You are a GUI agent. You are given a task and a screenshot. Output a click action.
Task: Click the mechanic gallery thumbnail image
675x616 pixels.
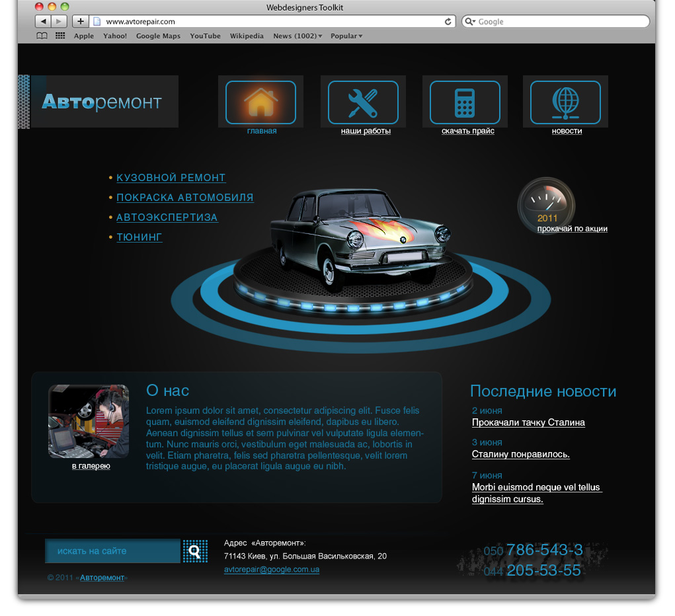89,422
